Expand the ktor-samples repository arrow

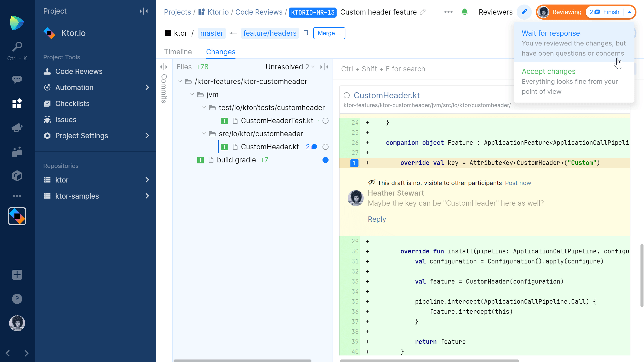(147, 196)
